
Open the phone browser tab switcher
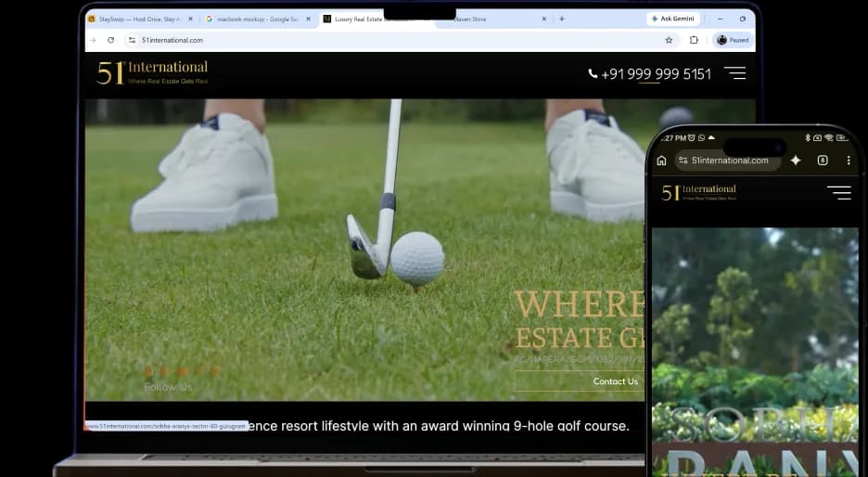click(823, 161)
